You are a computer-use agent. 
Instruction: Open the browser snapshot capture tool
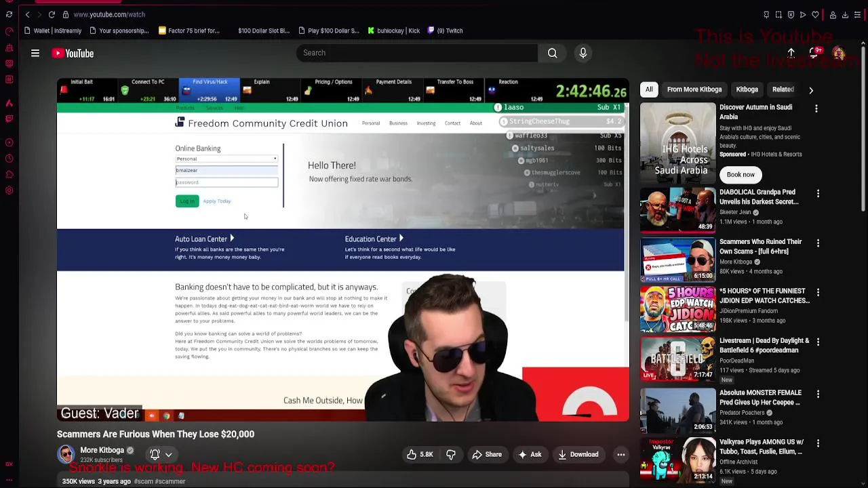coord(778,14)
